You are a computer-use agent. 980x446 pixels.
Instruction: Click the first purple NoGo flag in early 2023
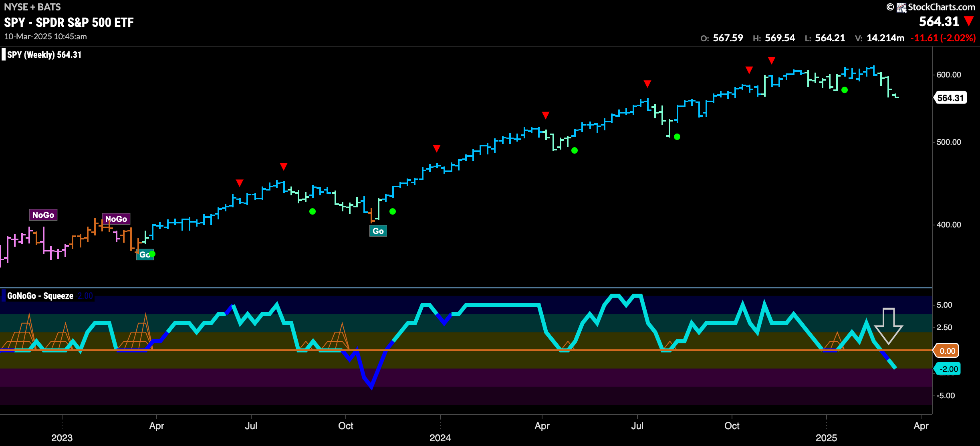pyautogui.click(x=43, y=215)
